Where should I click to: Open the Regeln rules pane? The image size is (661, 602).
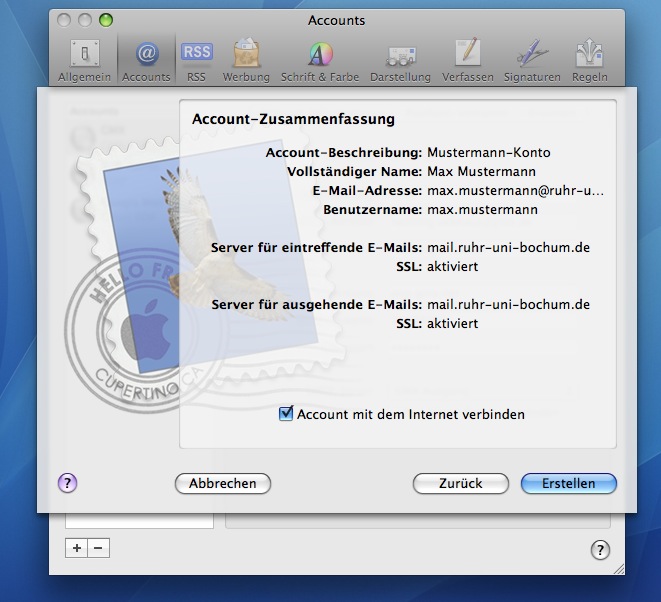[590, 60]
